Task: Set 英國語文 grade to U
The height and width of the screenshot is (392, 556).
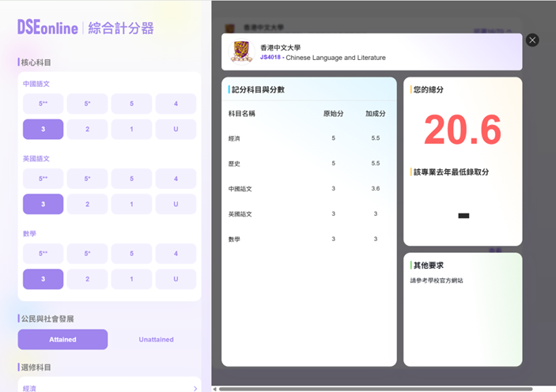Action: pyautogui.click(x=176, y=204)
